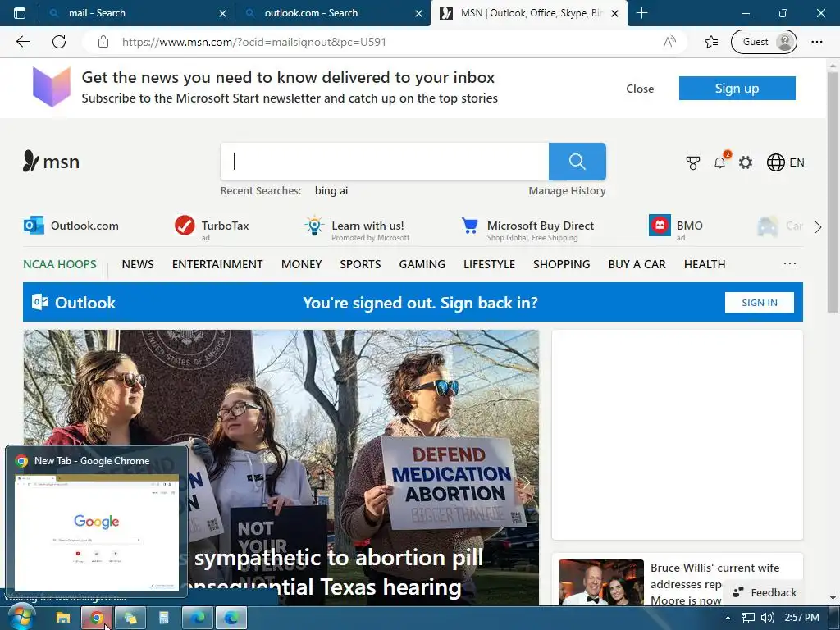The image size is (840, 630).
Task: Close the mail - Search tab
Action: click(x=223, y=13)
